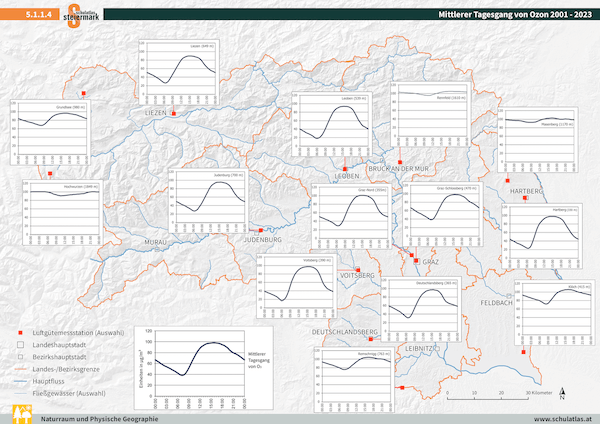600x424 pixels.
Task: Open the Klöch ozone chart
Action: [x=555, y=313]
